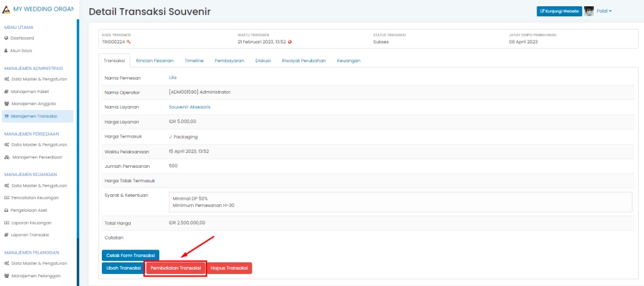Click the red icon beside transaction time
The image size is (644, 286).
pos(290,42)
